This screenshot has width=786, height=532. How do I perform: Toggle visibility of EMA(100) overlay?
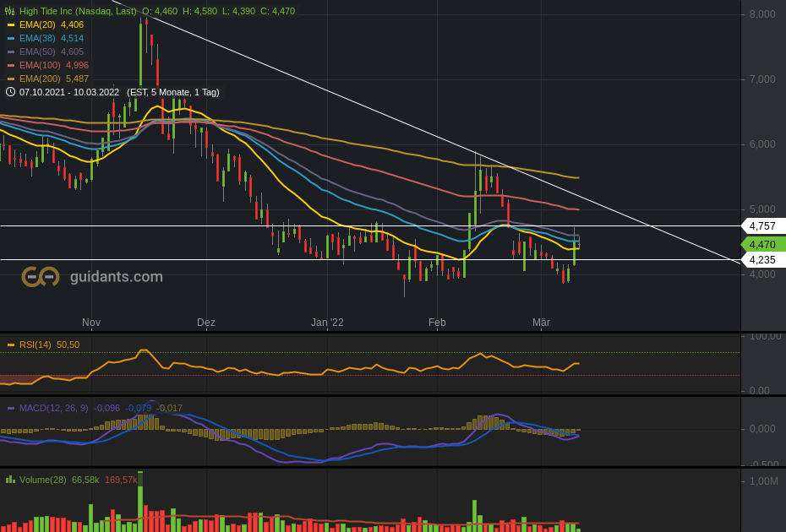coord(10,65)
